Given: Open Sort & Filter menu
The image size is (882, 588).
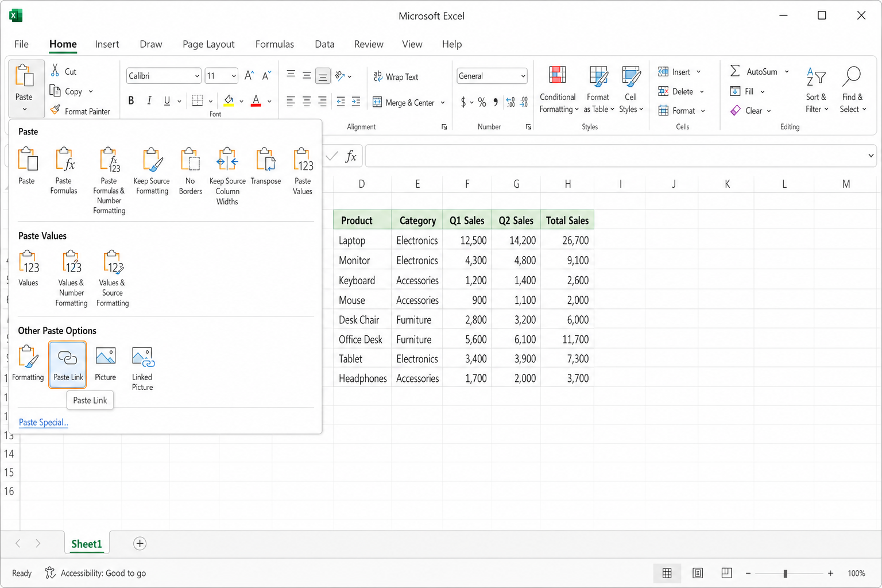Looking at the screenshot, I should (817, 90).
